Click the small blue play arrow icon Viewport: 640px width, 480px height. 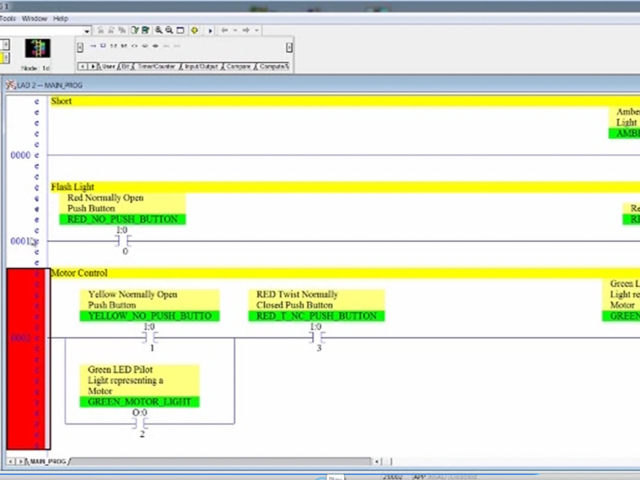[x=210, y=31]
